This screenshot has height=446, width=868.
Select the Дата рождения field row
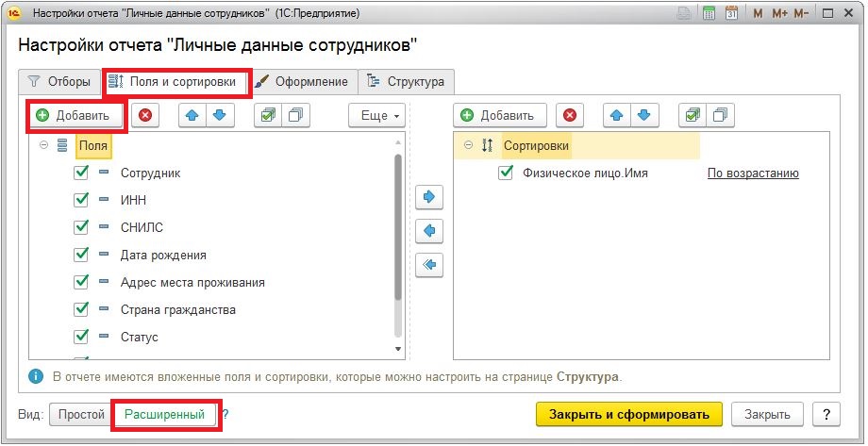click(x=210, y=256)
